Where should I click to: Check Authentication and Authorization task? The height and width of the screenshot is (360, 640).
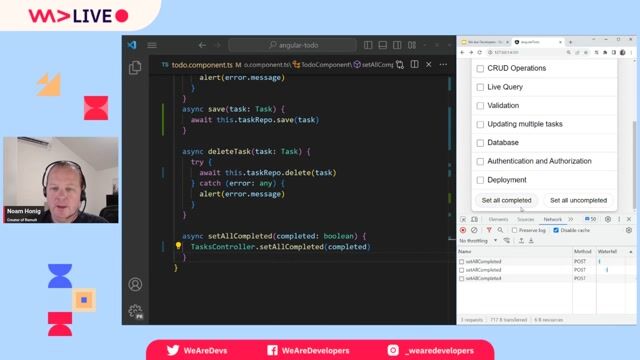pyautogui.click(x=480, y=162)
